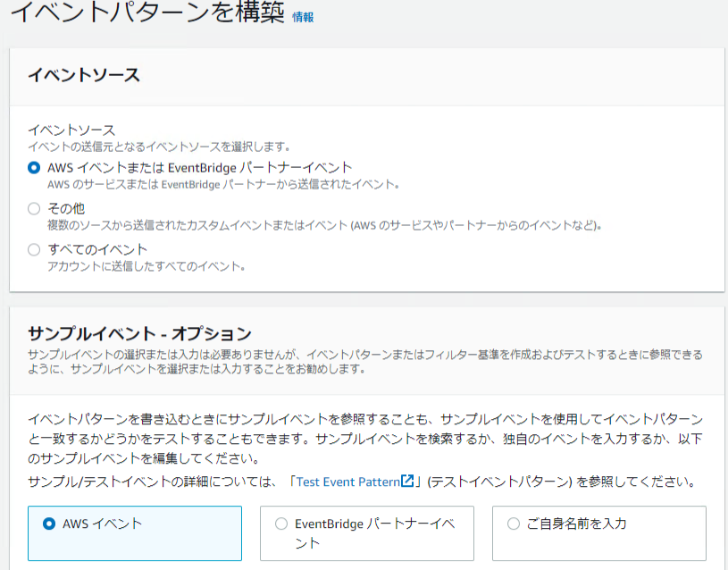Choose the EventBridge パートナーイベント sample radio

[281, 524]
